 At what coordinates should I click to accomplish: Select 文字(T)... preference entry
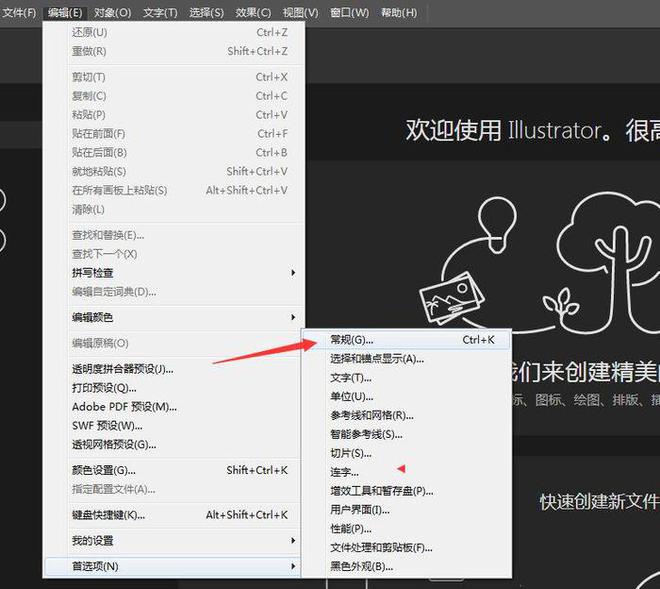point(407,378)
